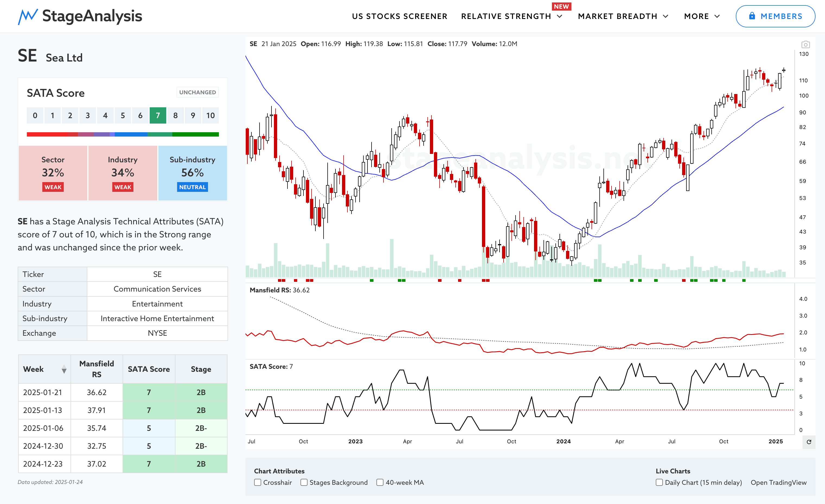Click the 2024-12-30 week cell
825x504 pixels.
pos(44,446)
